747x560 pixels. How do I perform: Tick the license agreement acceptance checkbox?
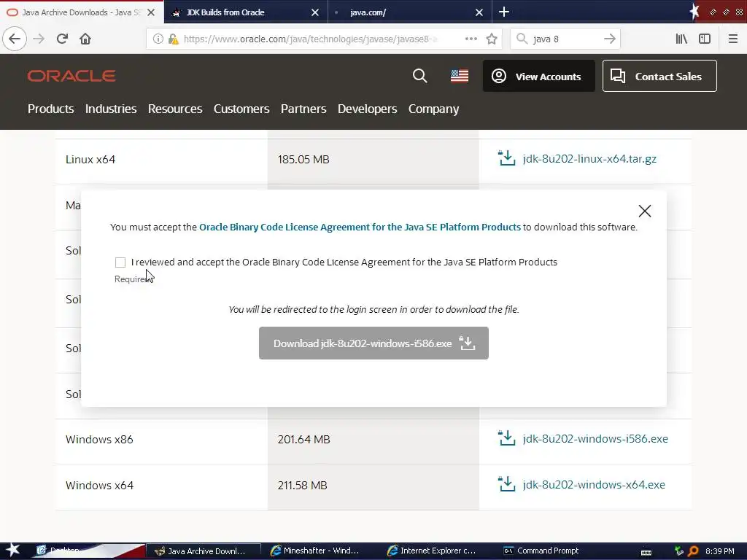click(120, 262)
